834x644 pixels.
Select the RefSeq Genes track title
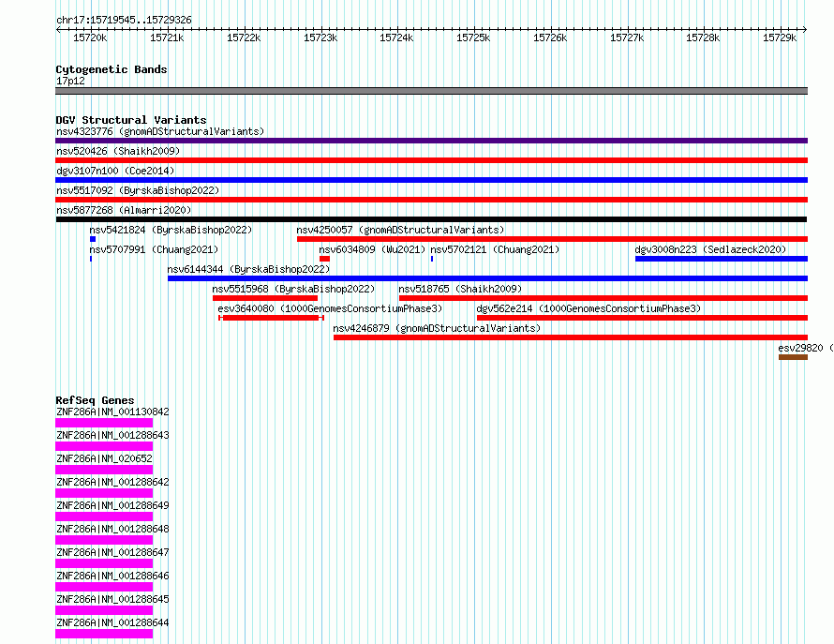pos(96,400)
